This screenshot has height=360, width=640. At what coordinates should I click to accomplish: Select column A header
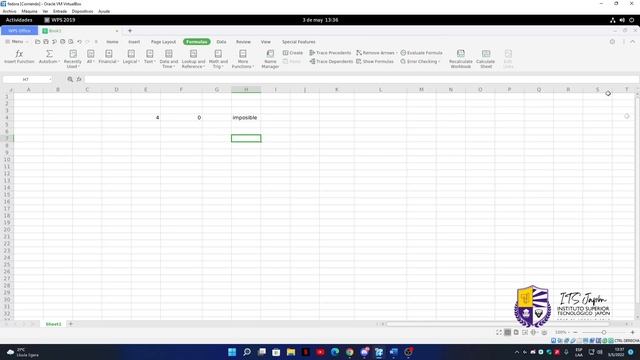[29, 89]
